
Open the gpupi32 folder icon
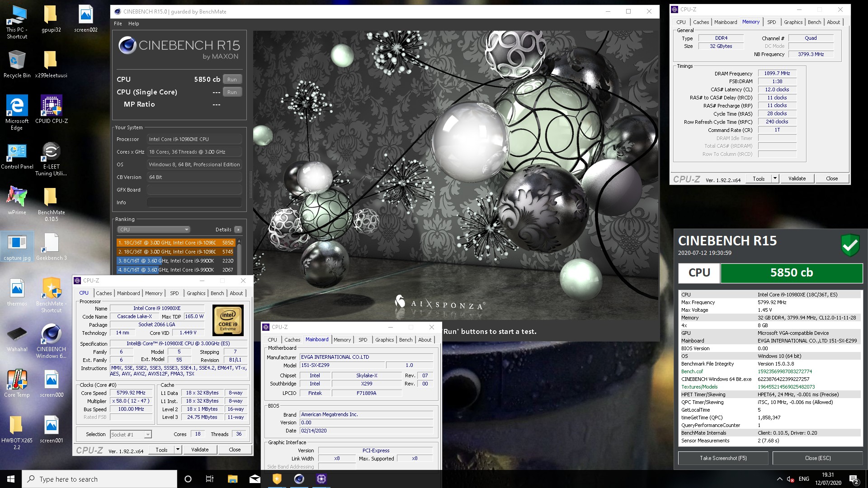click(51, 19)
